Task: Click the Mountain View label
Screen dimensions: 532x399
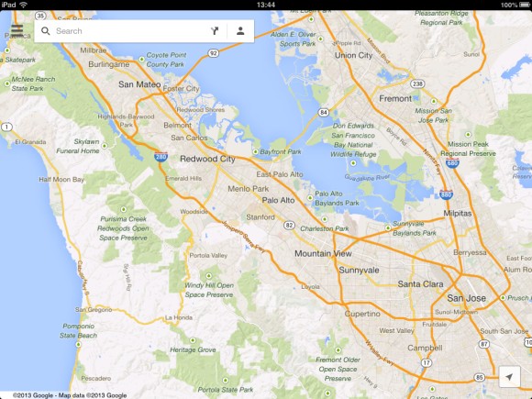Action: [x=323, y=253]
